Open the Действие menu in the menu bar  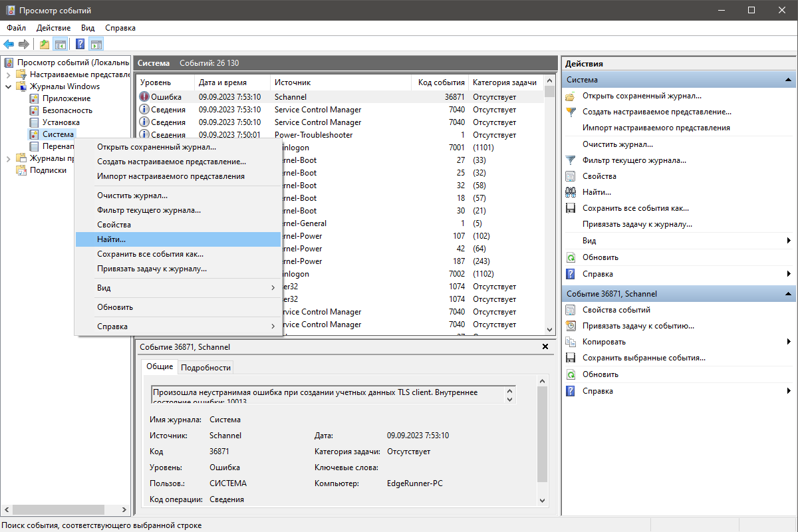tap(53, 28)
